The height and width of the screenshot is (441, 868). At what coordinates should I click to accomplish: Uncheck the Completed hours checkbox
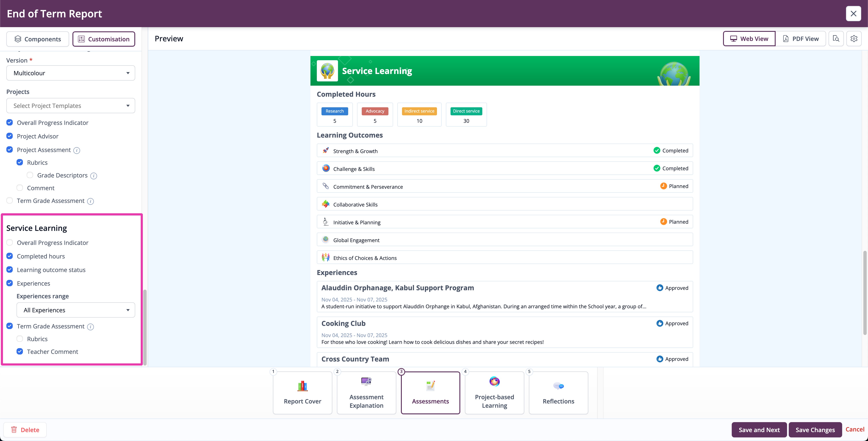(x=10, y=256)
